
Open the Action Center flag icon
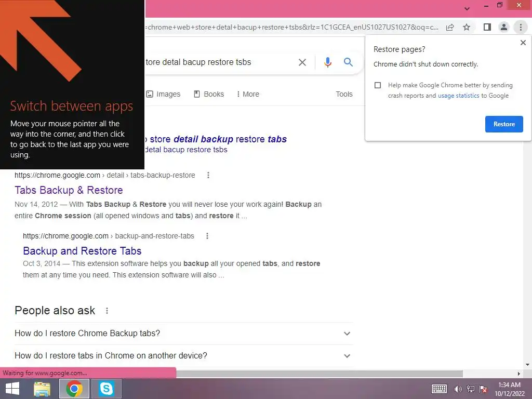[483, 389]
